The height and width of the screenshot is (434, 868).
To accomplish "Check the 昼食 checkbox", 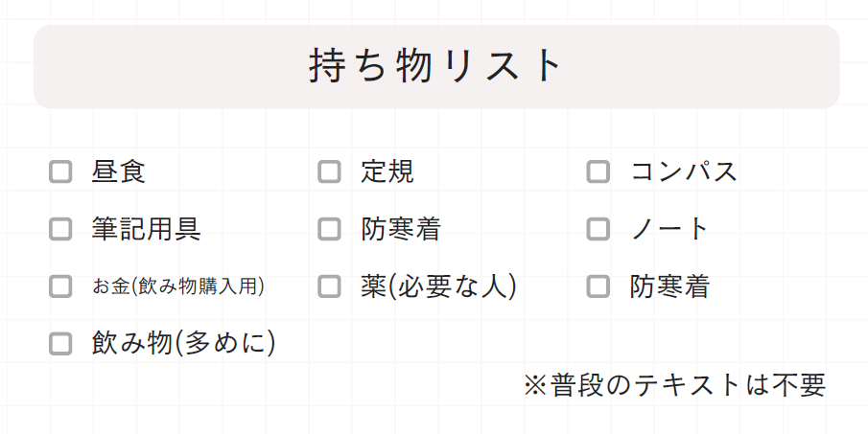I will point(60,172).
